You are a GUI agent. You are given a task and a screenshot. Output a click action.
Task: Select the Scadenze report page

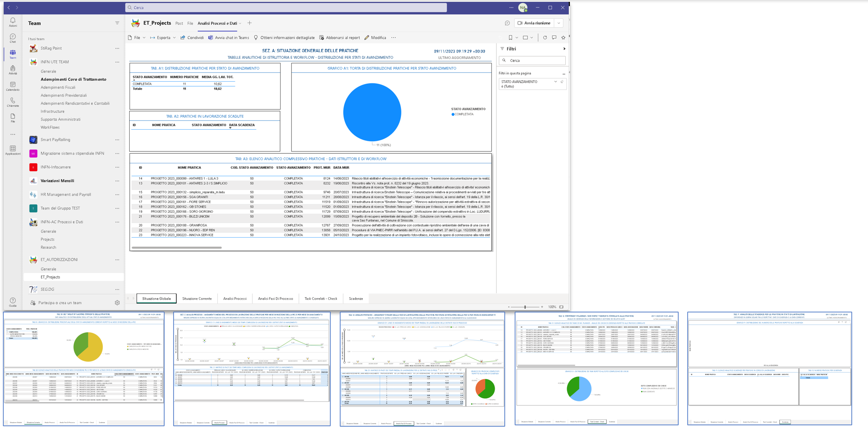(x=356, y=299)
